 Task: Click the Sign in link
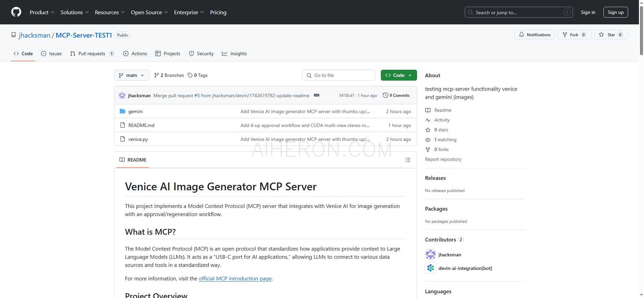[x=588, y=12]
